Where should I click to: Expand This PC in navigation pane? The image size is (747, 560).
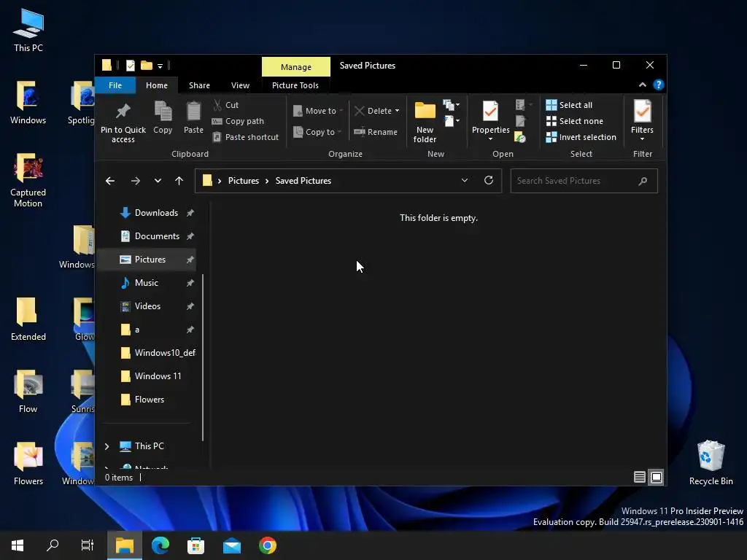point(107,446)
